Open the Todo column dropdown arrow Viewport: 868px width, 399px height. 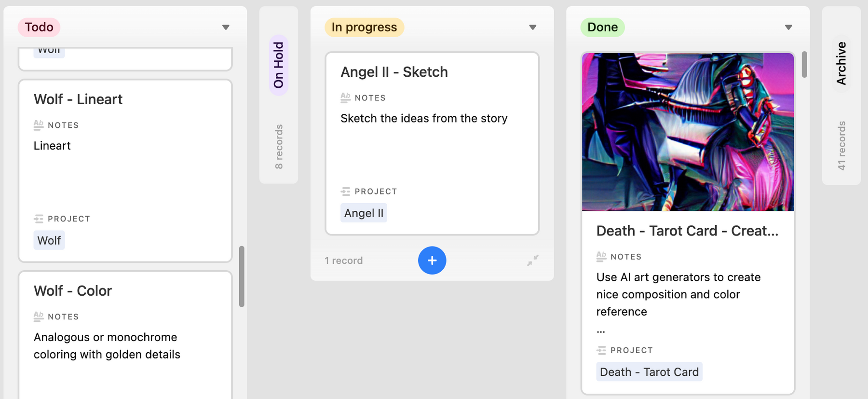pos(226,28)
